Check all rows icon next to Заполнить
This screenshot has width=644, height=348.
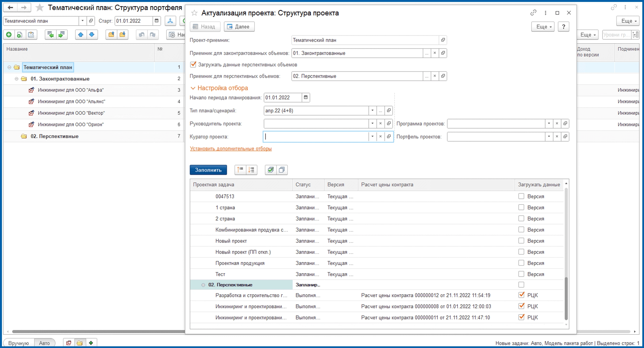point(271,170)
